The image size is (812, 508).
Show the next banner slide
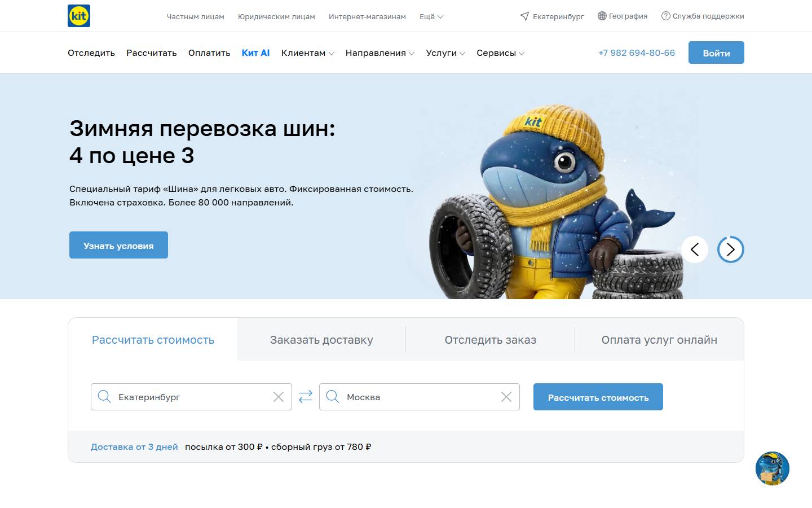pyautogui.click(x=731, y=249)
